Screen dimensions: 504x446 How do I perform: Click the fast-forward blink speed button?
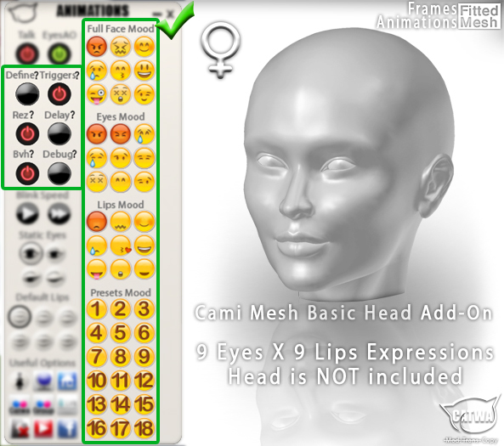tap(59, 214)
